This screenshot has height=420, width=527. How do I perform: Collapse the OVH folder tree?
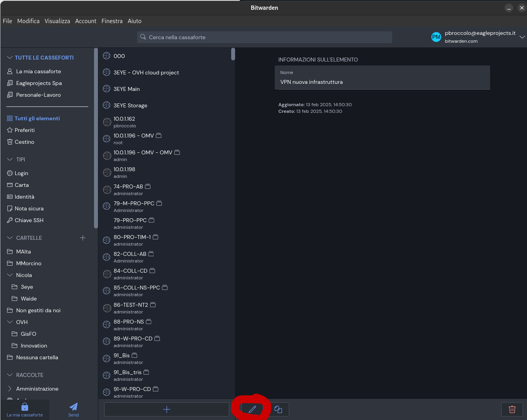click(x=10, y=322)
